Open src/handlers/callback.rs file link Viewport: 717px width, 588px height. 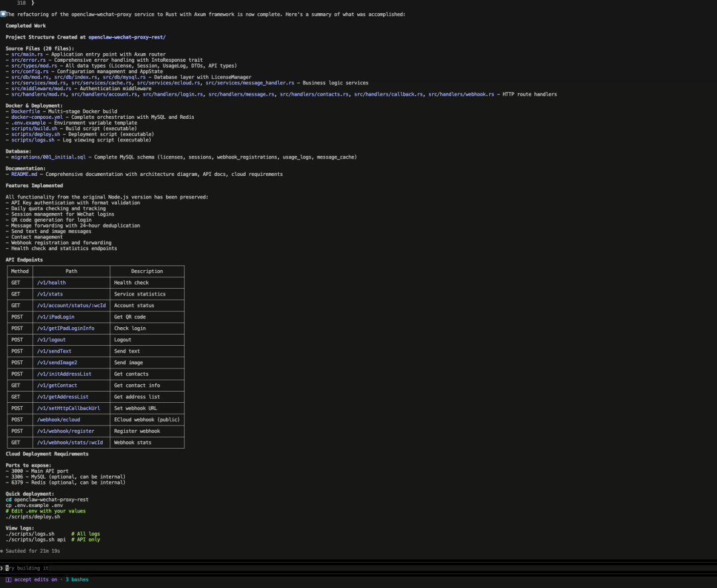[x=388, y=94]
